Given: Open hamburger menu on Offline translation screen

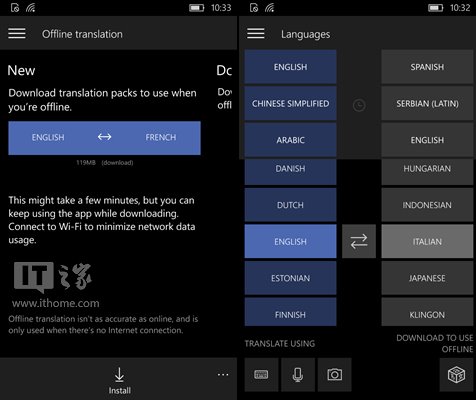Looking at the screenshot, I should [x=17, y=33].
